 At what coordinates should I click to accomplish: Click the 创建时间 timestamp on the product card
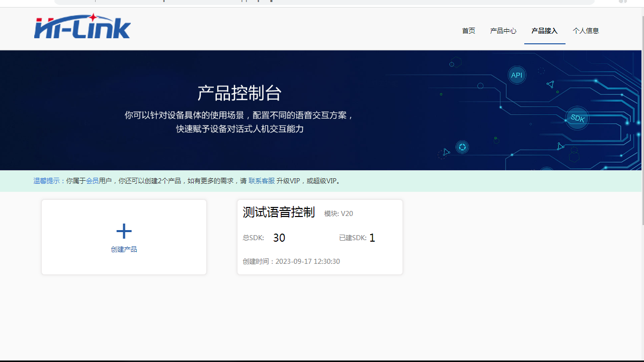pyautogui.click(x=292, y=261)
